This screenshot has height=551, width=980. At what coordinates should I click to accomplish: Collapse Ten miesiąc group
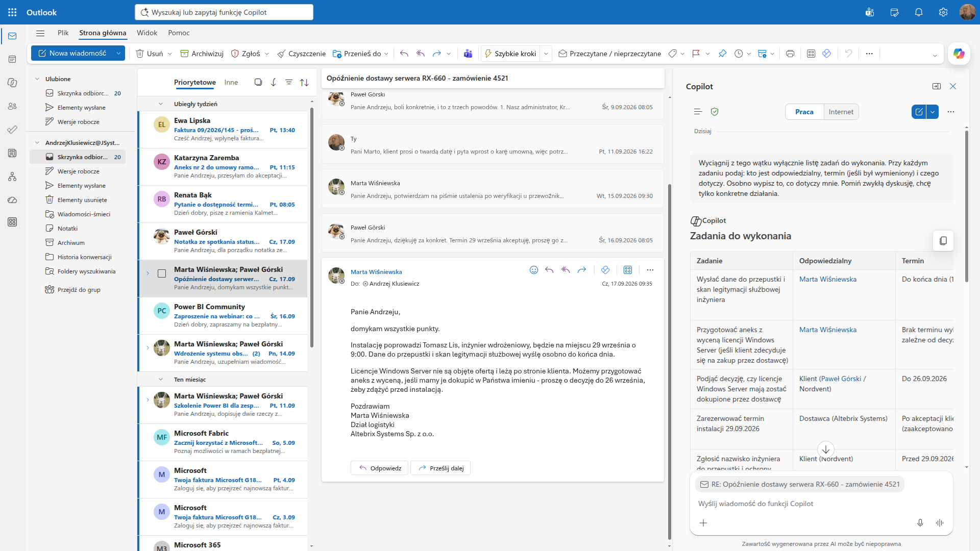(161, 380)
